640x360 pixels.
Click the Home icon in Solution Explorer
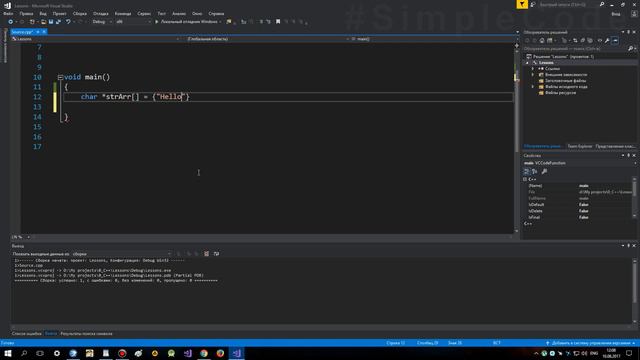542,40
